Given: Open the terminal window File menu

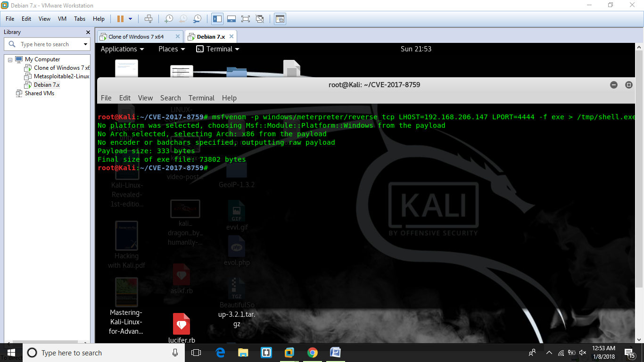Looking at the screenshot, I should [x=106, y=98].
